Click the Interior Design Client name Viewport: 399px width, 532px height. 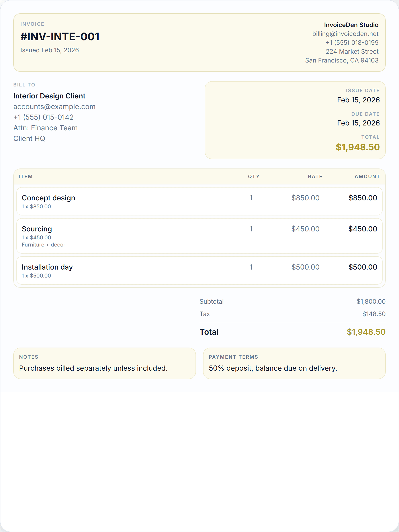[49, 96]
